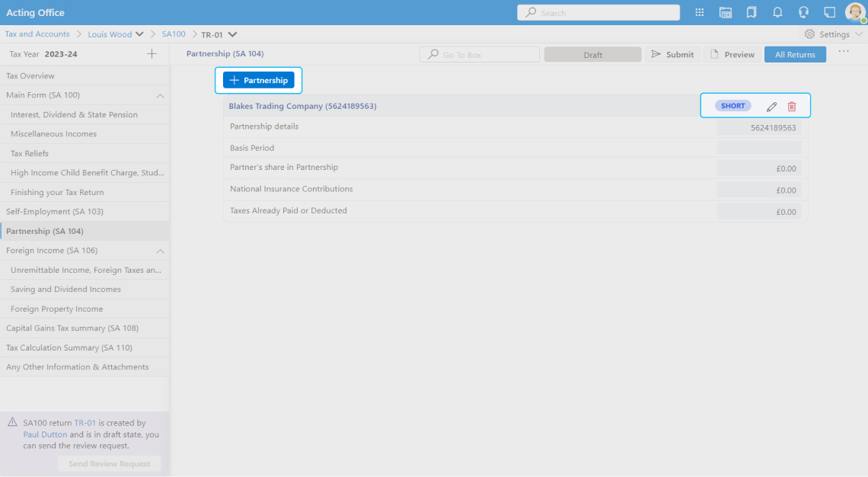Screen dimensions: 868x477
Task: Open the notifications bell
Action: pos(777,13)
